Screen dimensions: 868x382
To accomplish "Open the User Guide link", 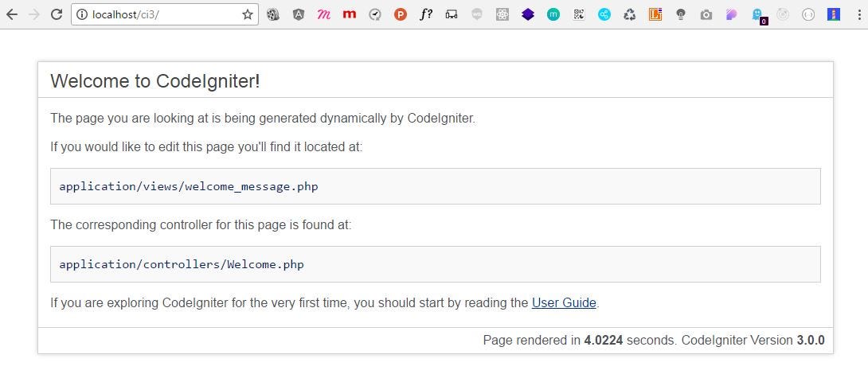I will point(564,303).
